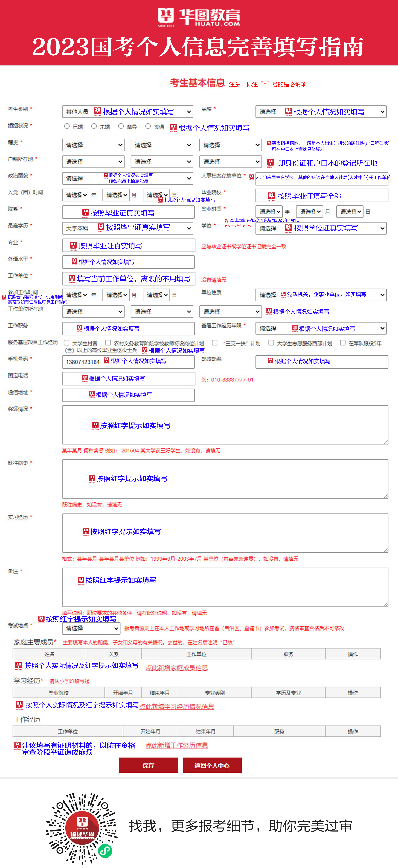The height and width of the screenshot is (868, 398).
Task: Select the 离异 marital status radio button
Action: 121,126
